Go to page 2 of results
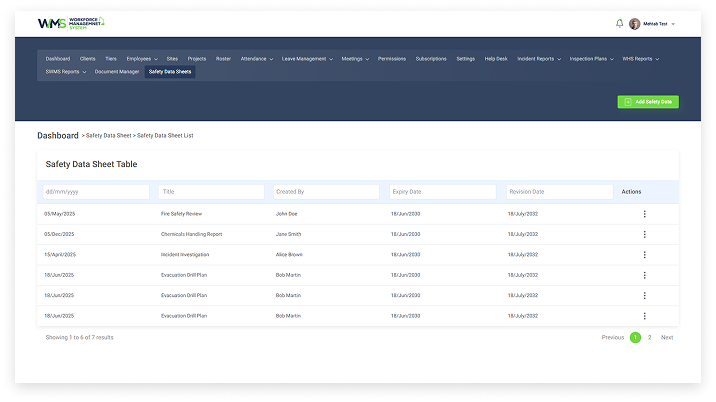This screenshot has height=402, width=716. click(649, 337)
